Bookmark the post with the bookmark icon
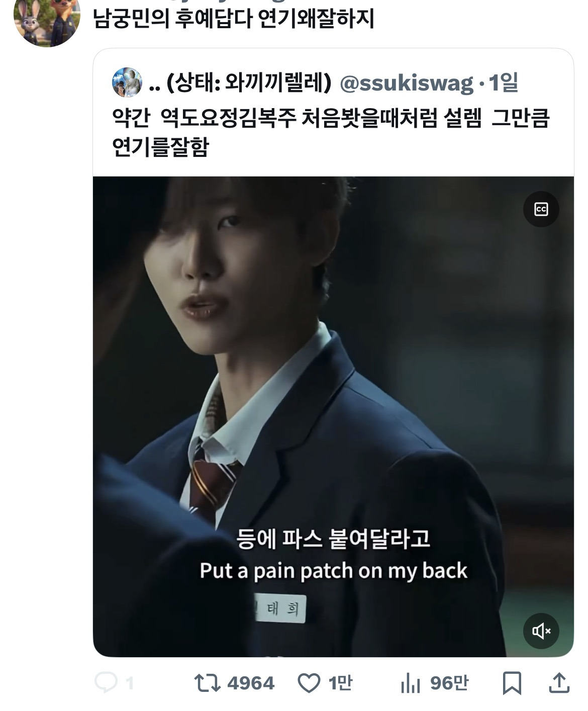588x711 pixels. click(x=512, y=683)
